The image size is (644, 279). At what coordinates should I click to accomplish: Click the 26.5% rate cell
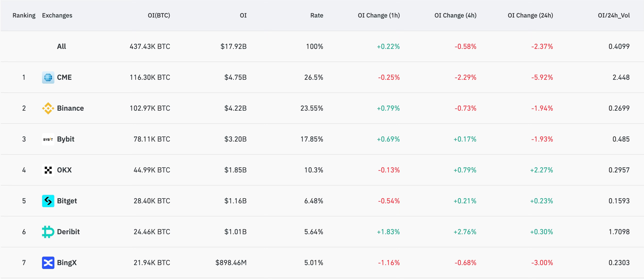tap(314, 77)
